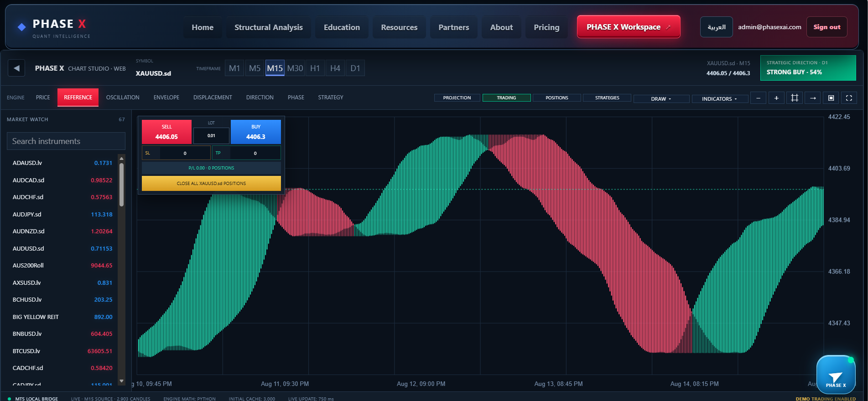
Task: Click the back arrow in Chart Studio
Action: (16, 68)
